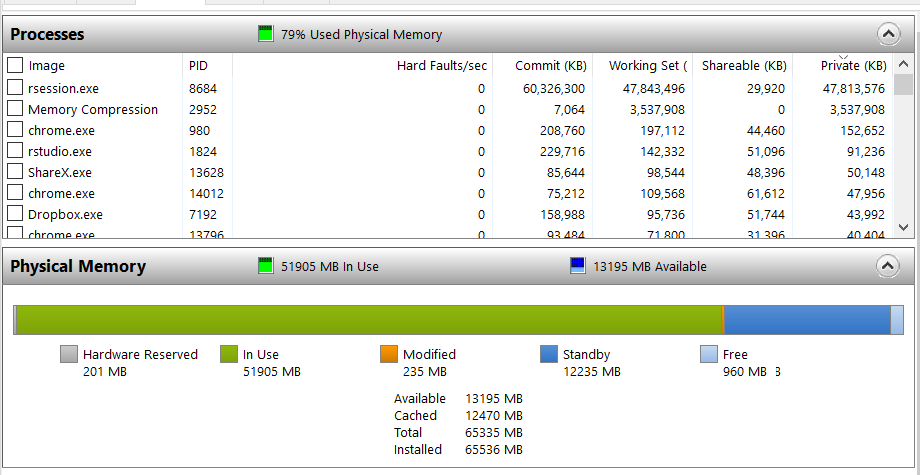Click the blue Standby legend square

coord(549,354)
